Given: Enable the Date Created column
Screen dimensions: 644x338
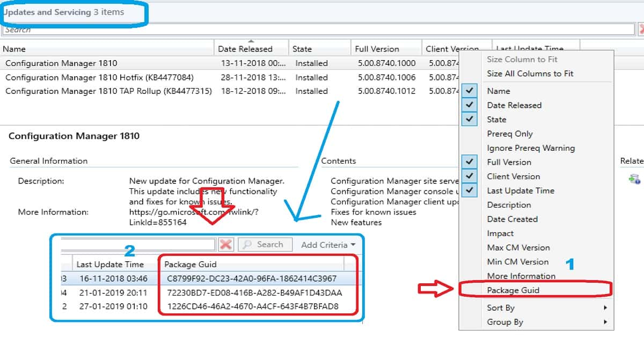Looking at the screenshot, I should click(512, 219).
